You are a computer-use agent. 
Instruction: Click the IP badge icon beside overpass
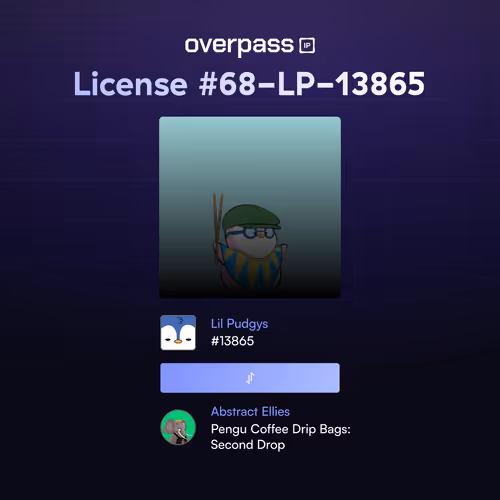coord(307,45)
